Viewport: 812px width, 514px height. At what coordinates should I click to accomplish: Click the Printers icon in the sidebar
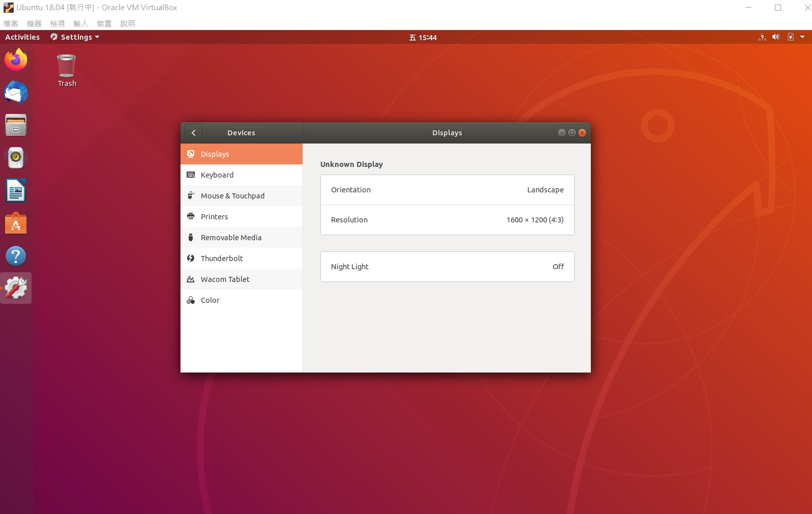(x=191, y=216)
